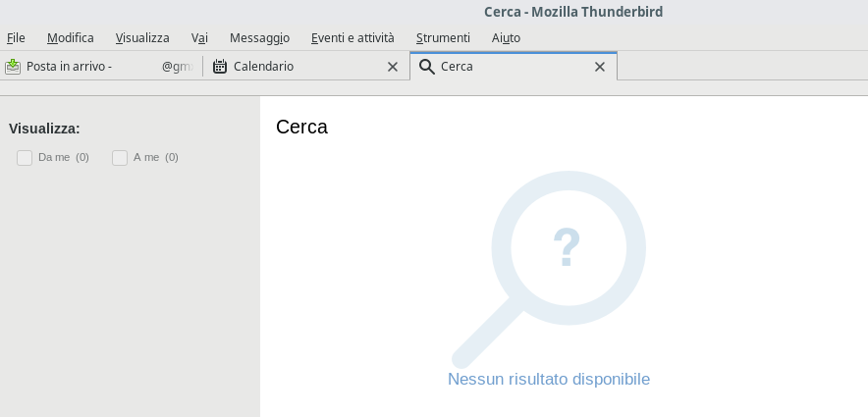Open the Messaggio menu
The image size is (868, 417).
[x=259, y=37]
